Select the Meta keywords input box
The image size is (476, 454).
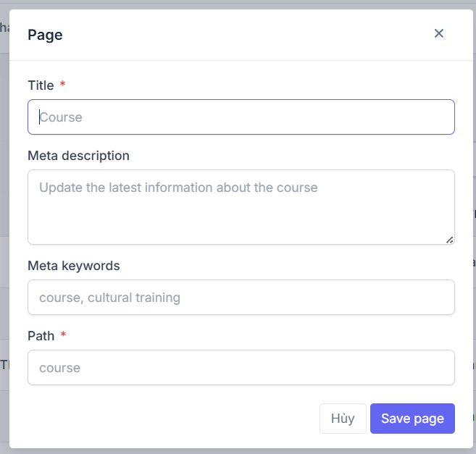point(241,297)
